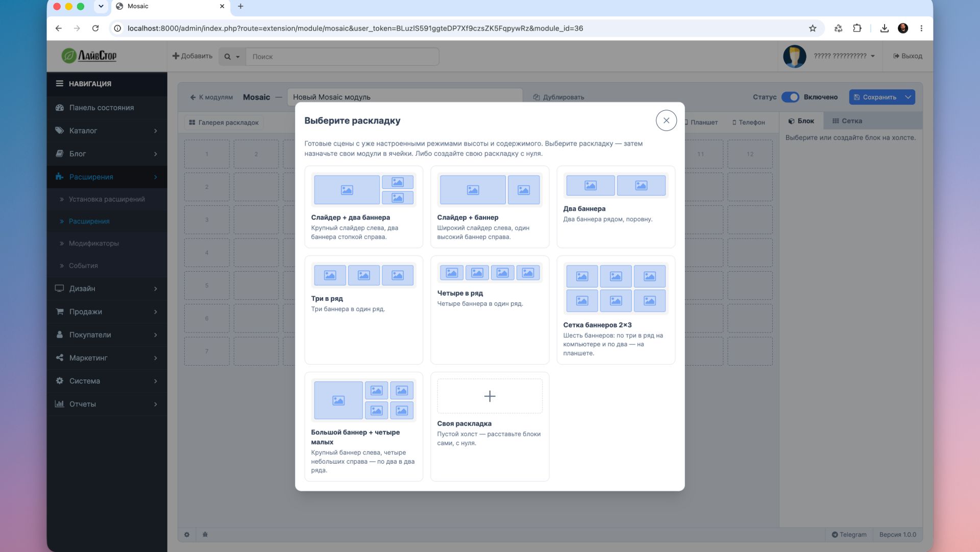Open the Сохранить dropdown arrow
This screenshot has height=552, width=980.
[908, 97]
